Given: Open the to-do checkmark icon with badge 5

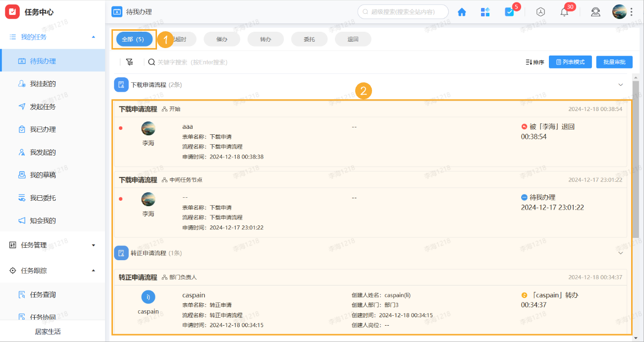Looking at the screenshot, I should point(509,11).
